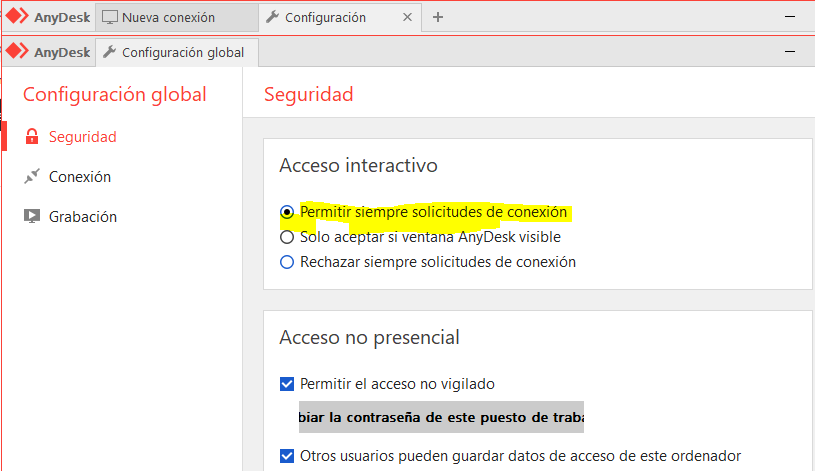Click the Acceso interactivo section title
This screenshot has height=471, width=815.
pos(359,165)
